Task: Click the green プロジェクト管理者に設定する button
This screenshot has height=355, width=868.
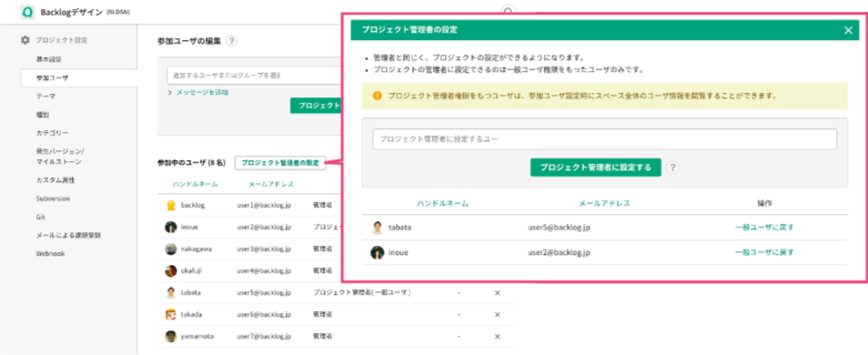Action: (x=596, y=167)
